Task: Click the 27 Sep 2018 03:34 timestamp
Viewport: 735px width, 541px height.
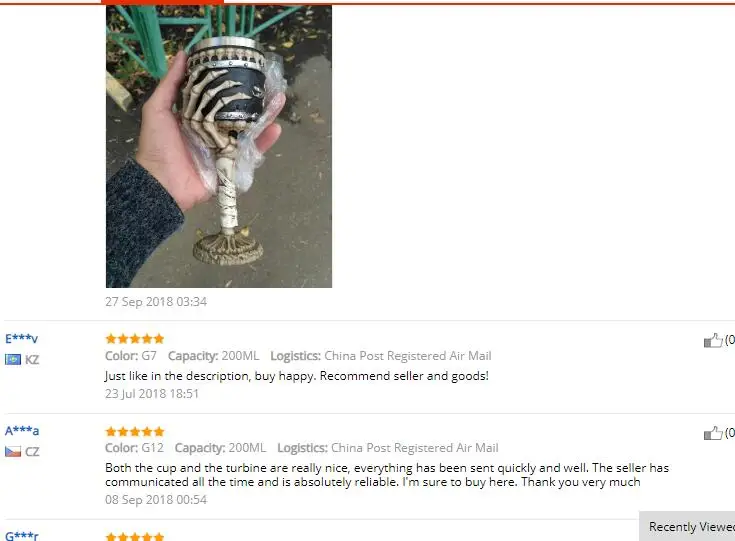Action: pos(156,301)
